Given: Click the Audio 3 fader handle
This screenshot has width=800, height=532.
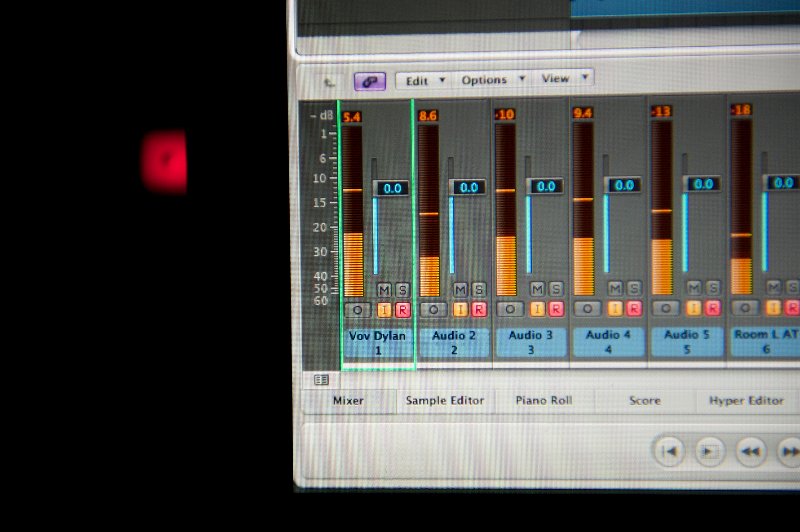Looking at the screenshot, I should coord(545,186).
